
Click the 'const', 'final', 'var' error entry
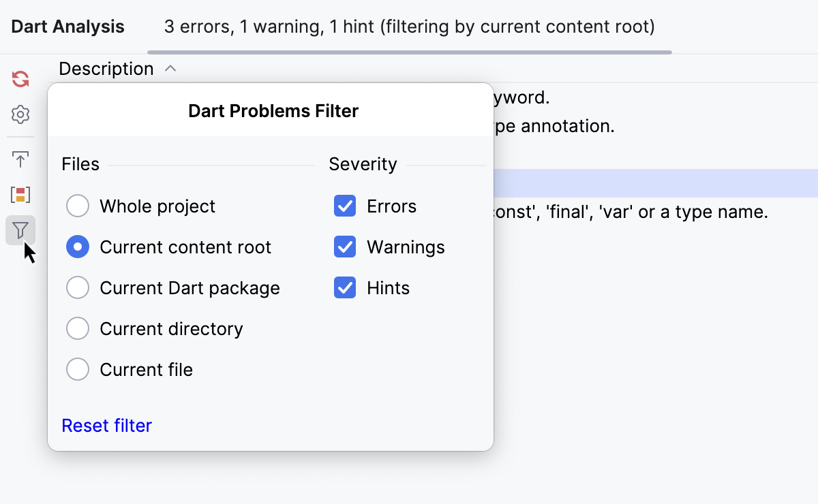(x=648, y=212)
